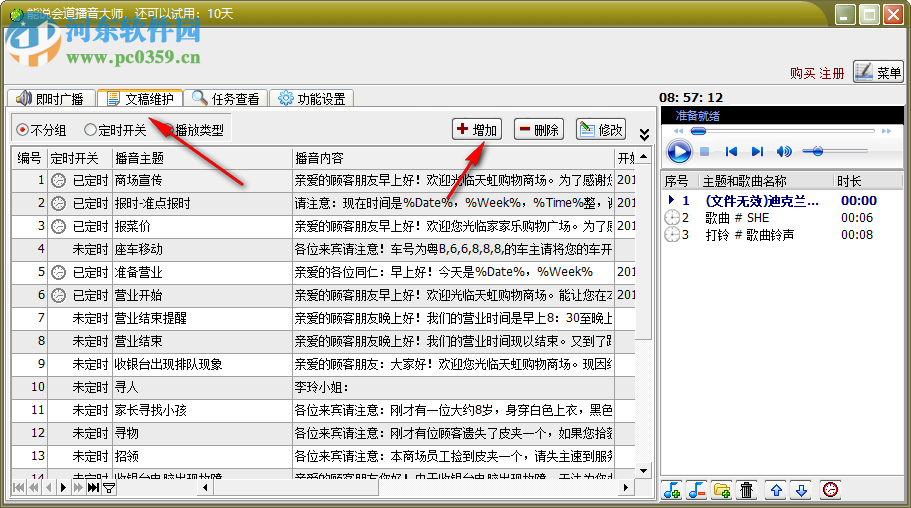The image size is (911, 508).
Task: Click the table's vertical scrollbar down arrow
Action: (643, 471)
